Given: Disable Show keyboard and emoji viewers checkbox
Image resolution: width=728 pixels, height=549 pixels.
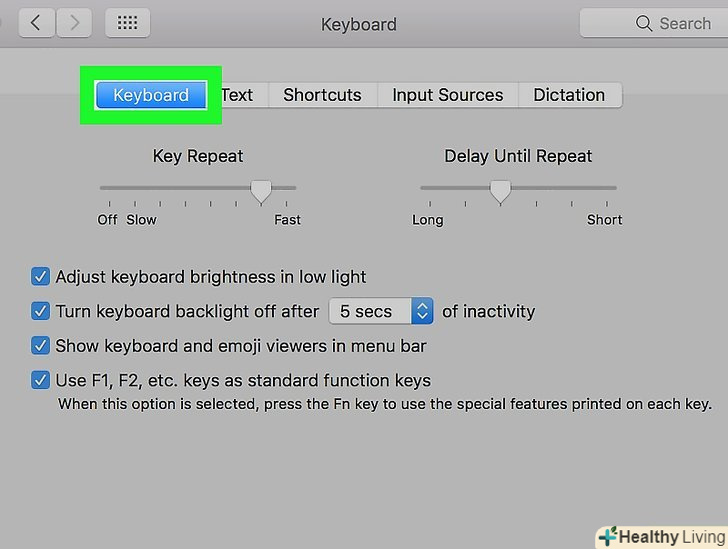Looking at the screenshot, I should pyautogui.click(x=41, y=346).
